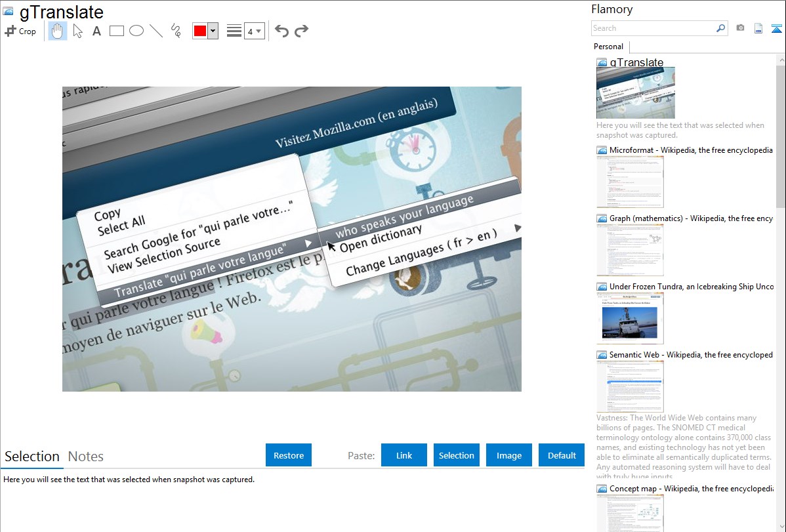786x532 pixels.
Task: Pick the rectangle shape tool
Action: pyautogui.click(x=116, y=31)
